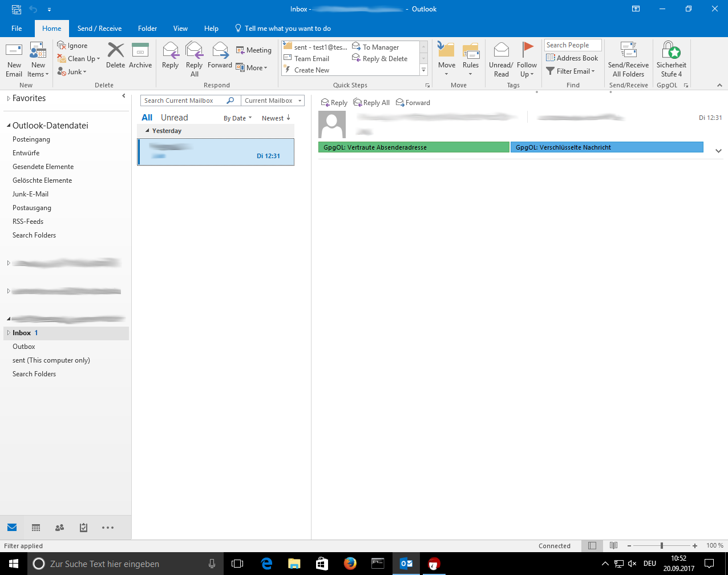Collapse the Yesterday message group

147,131
